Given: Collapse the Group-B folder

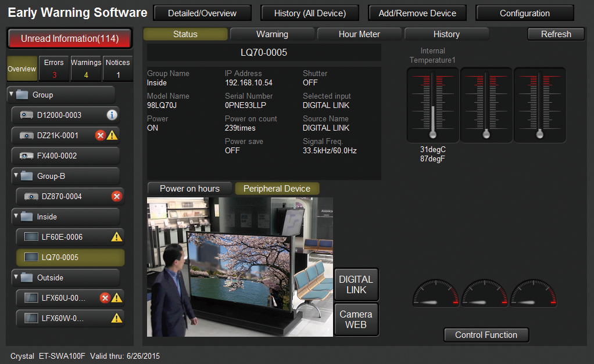Looking at the screenshot, I should 16,176.
